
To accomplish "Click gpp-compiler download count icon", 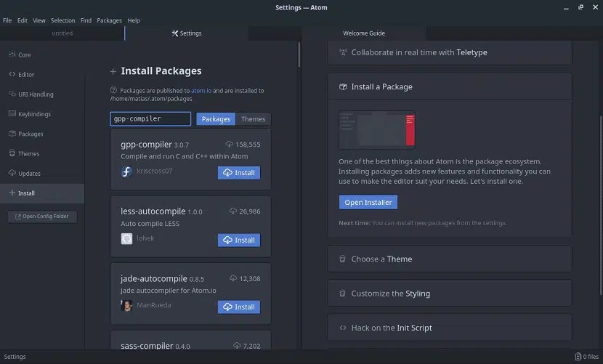I will coord(229,144).
